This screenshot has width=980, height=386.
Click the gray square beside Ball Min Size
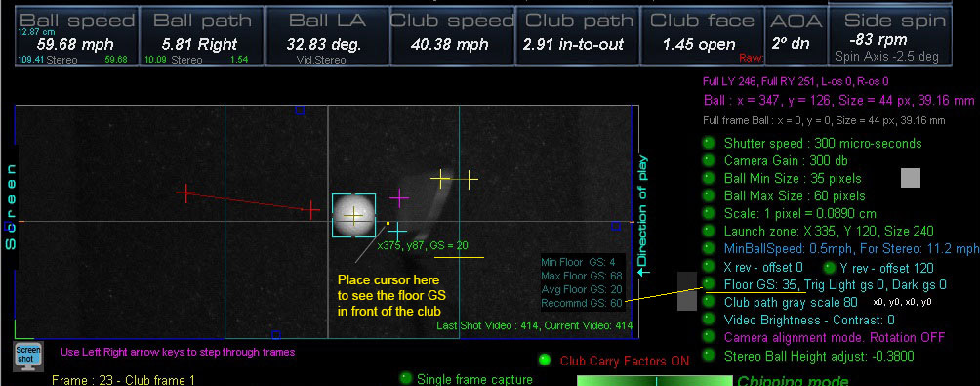911,178
